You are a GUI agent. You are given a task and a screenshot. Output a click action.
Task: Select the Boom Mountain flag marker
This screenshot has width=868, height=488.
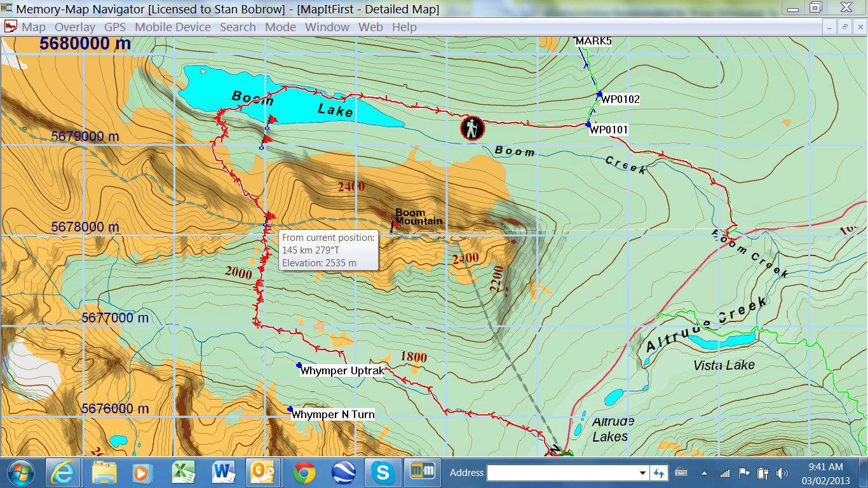394,224
